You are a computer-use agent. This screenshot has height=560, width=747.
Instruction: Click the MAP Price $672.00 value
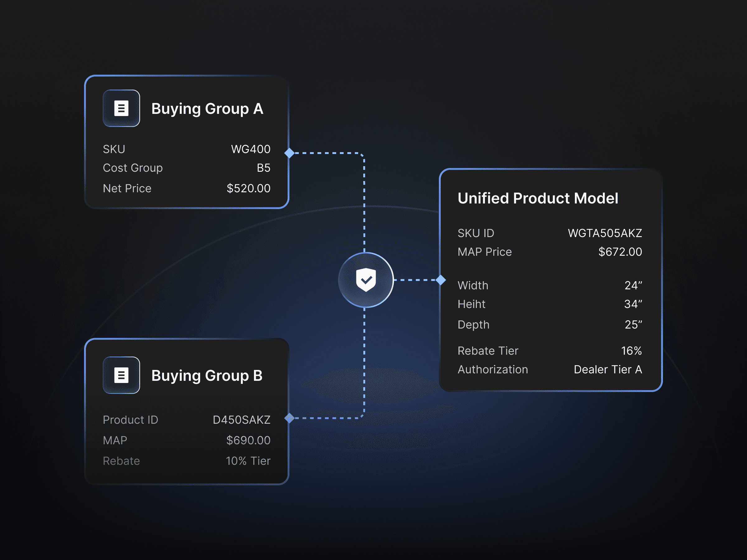coord(620,251)
